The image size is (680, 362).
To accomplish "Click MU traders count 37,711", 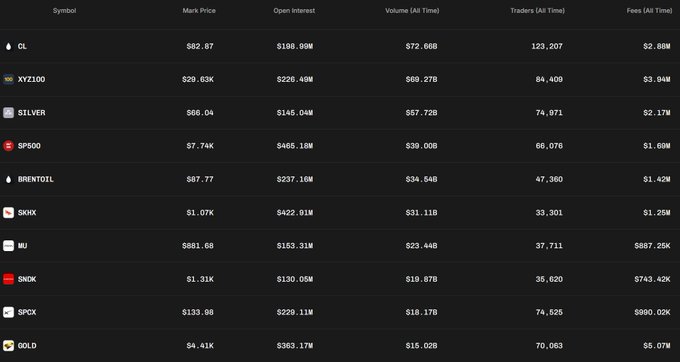I will tap(549, 246).
